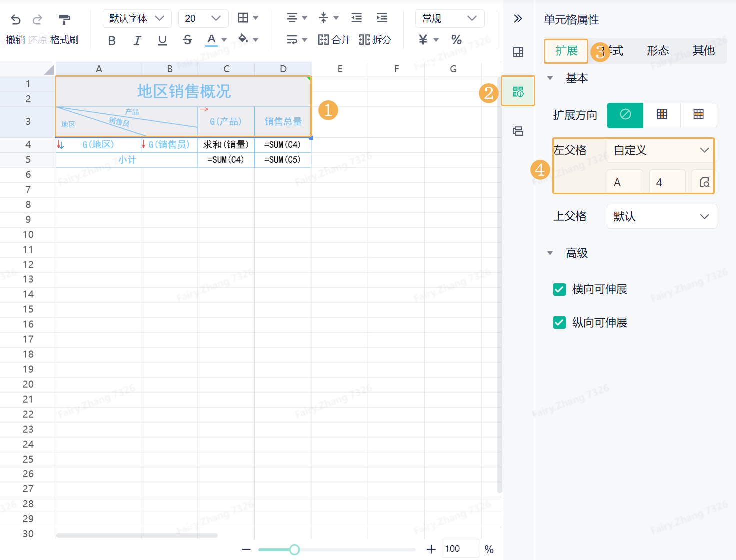736x560 pixels.
Task: Increase the cell indent
Action: point(382,18)
